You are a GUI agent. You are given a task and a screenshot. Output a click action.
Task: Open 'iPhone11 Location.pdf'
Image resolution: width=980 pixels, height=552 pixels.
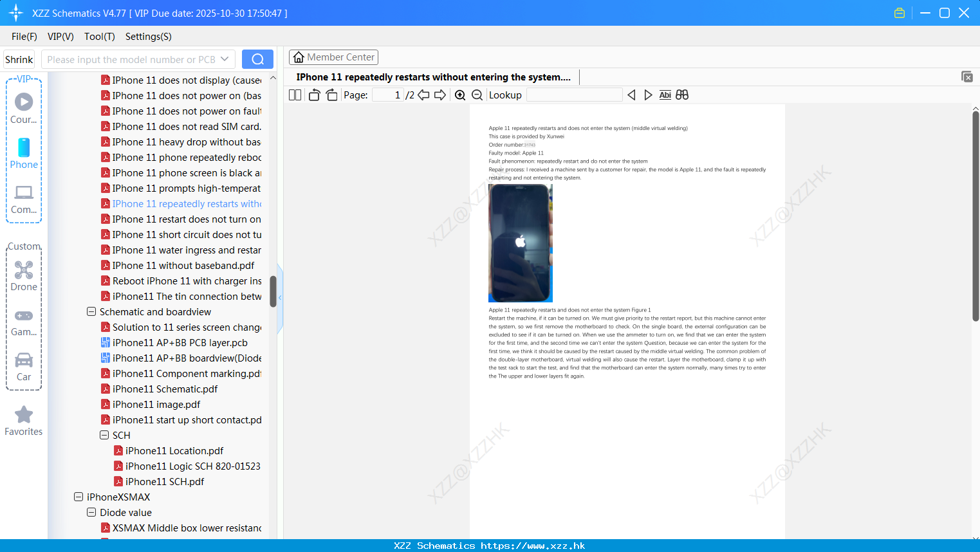pyautogui.click(x=169, y=450)
